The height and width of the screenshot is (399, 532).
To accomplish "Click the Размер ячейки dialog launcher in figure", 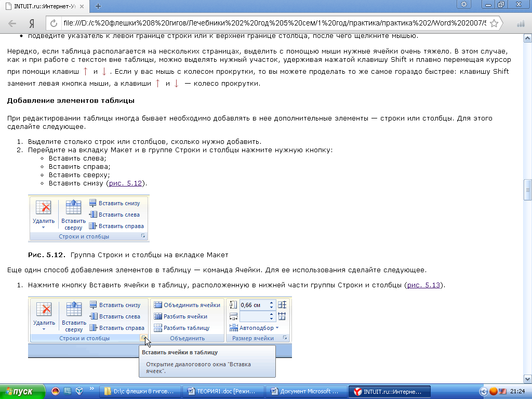I will (x=285, y=338).
